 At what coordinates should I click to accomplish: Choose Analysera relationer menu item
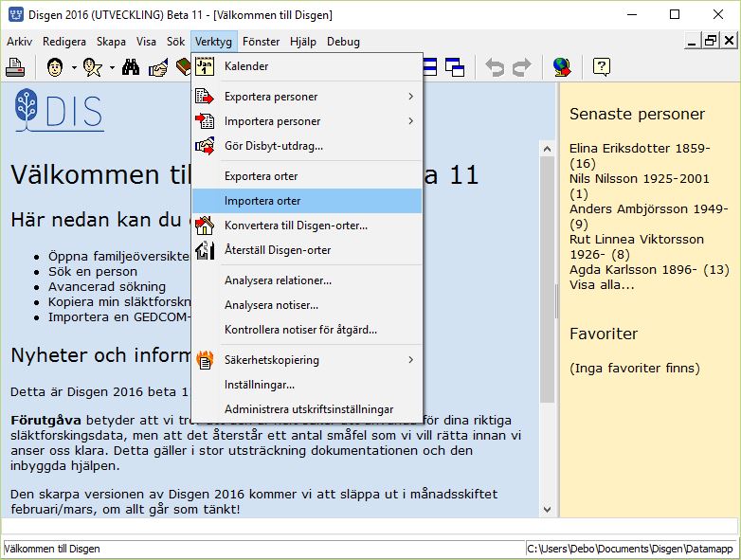(307, 280)
